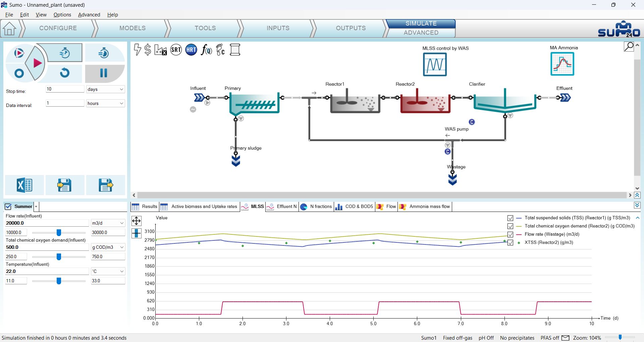Screen dimensions: 644x342
Task: Open the temperature °C unit dropdown
Action: [108, 271]
